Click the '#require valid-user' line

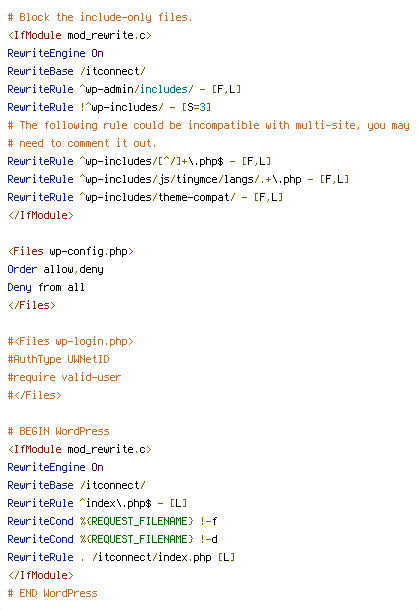coord(64,377)
